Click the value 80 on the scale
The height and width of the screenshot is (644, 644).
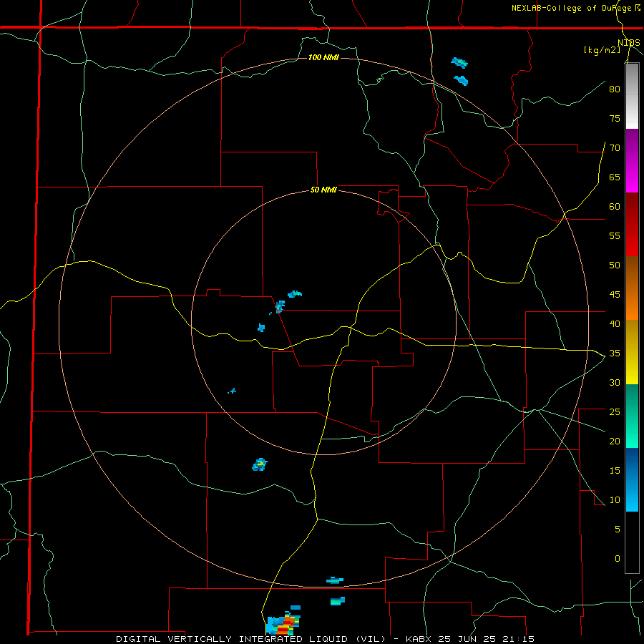pyautogui.click(x=615, y=89)
